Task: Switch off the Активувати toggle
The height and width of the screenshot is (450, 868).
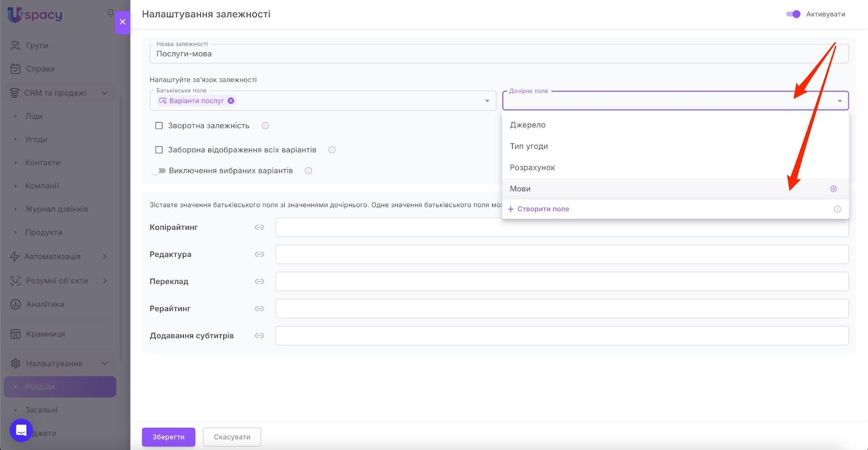Action: point(793,14)
